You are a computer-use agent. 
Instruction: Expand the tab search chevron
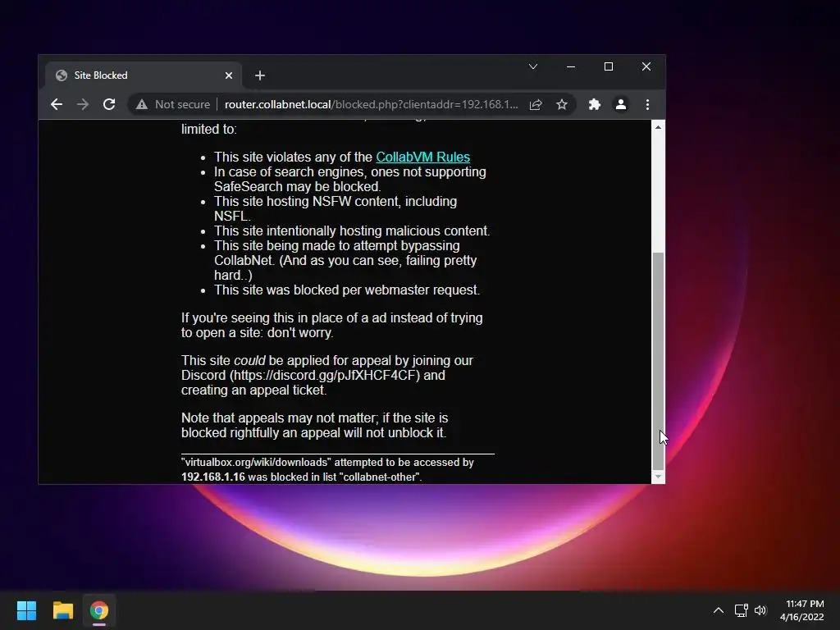(533, 66)
